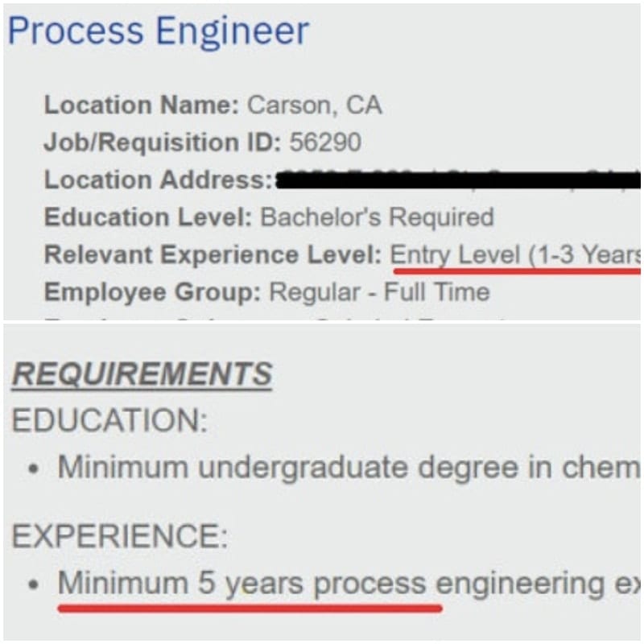This screenshot has width=644, height=644.
Task: Select the Bachelor's Required text
Action: point(377,217)
